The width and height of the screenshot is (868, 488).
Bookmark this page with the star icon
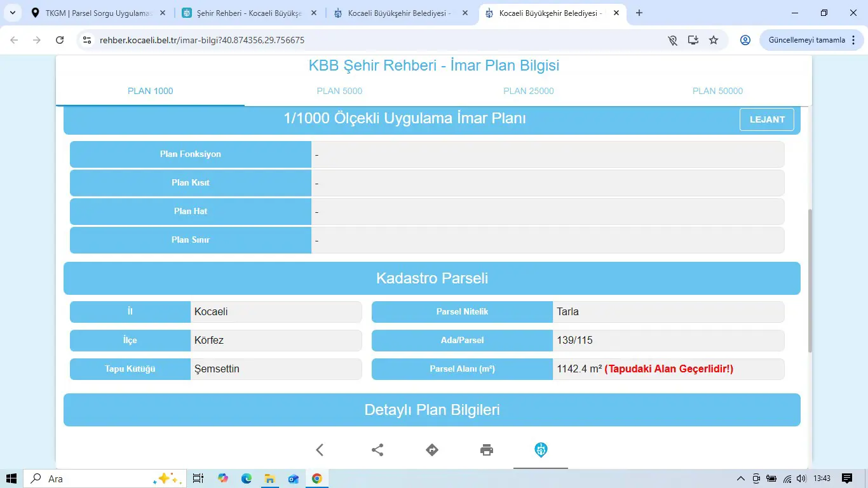(714, 40)
